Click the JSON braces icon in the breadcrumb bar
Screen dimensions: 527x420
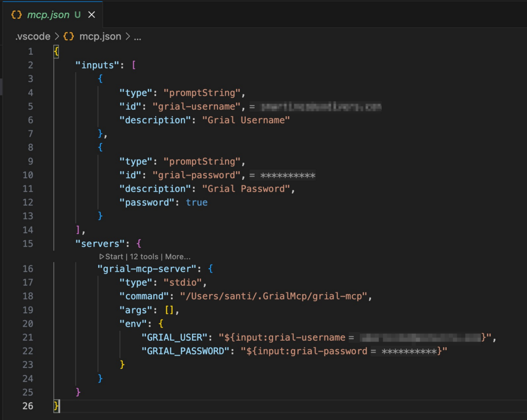tap(68, 36)
